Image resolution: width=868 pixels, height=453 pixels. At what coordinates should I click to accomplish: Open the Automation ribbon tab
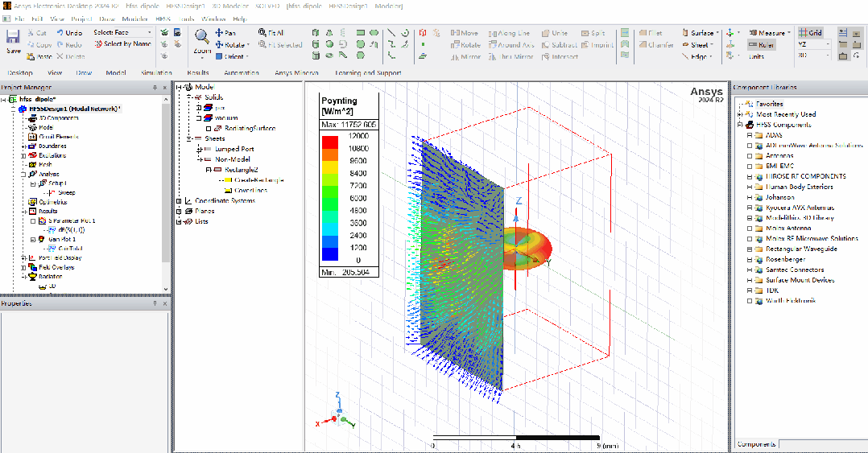[242, 72]
